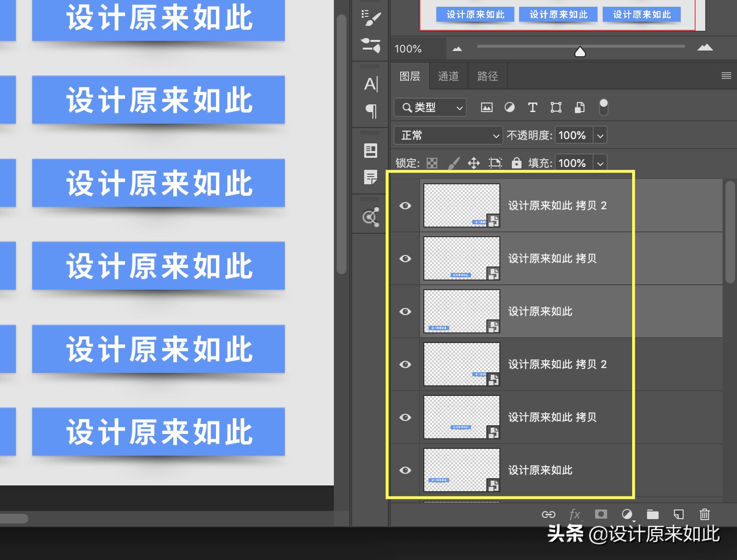Screen dimensions: 737x560
Task: Switch to the 通道 tab
Action: point(448,76)
